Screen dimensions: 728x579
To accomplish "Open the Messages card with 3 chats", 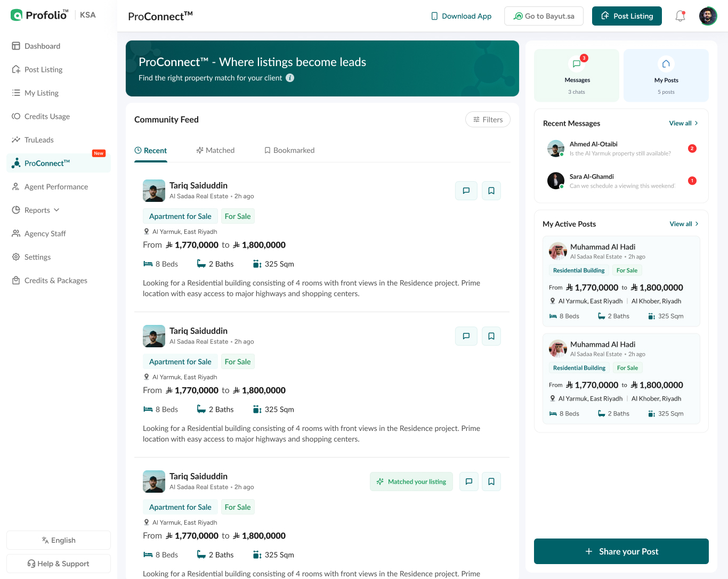I will click(x=577, y=75).
